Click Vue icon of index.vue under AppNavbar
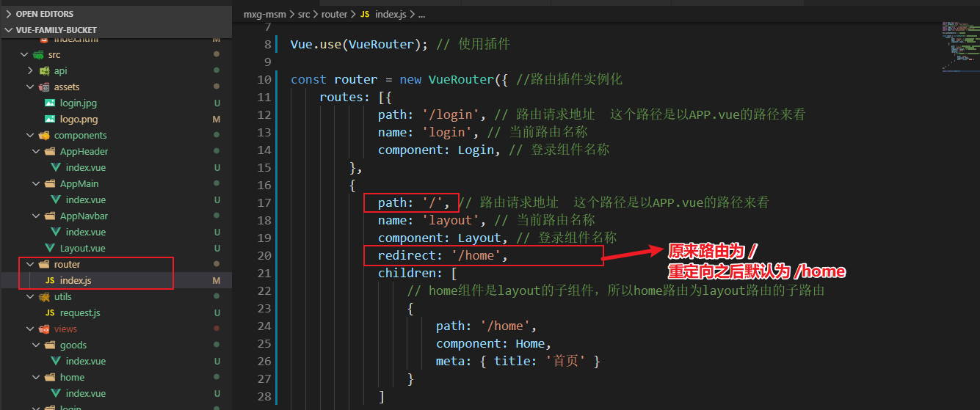Viewport: 980px width, 410px height. tap(56, 233)
